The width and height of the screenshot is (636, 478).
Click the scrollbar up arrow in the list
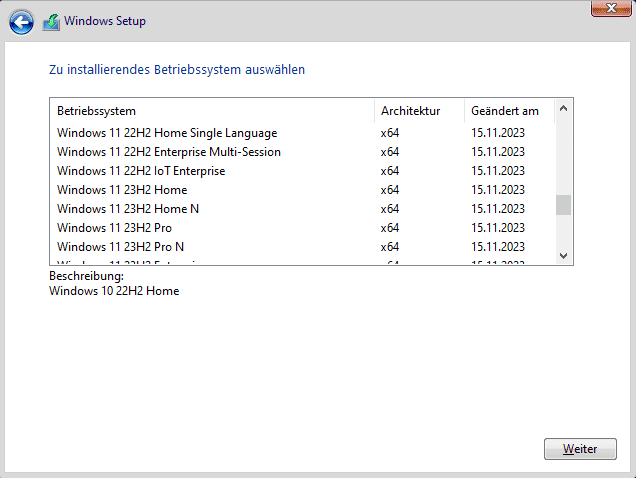[x=563, y=108]
